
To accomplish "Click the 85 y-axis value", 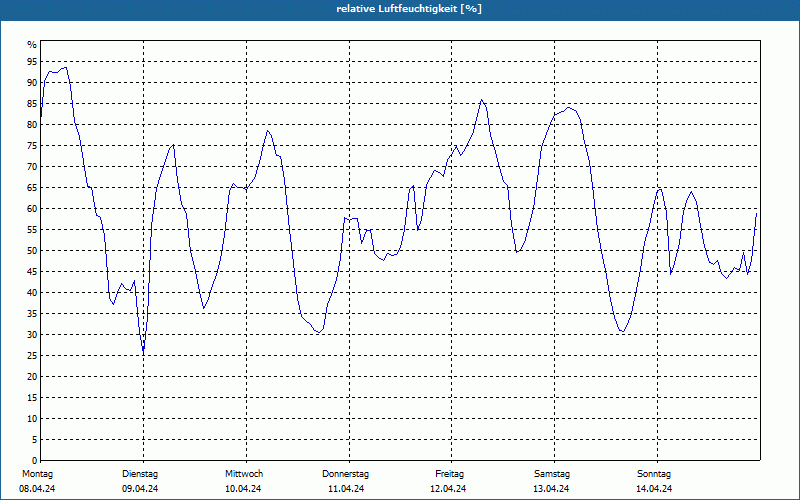I will [32, 104].
